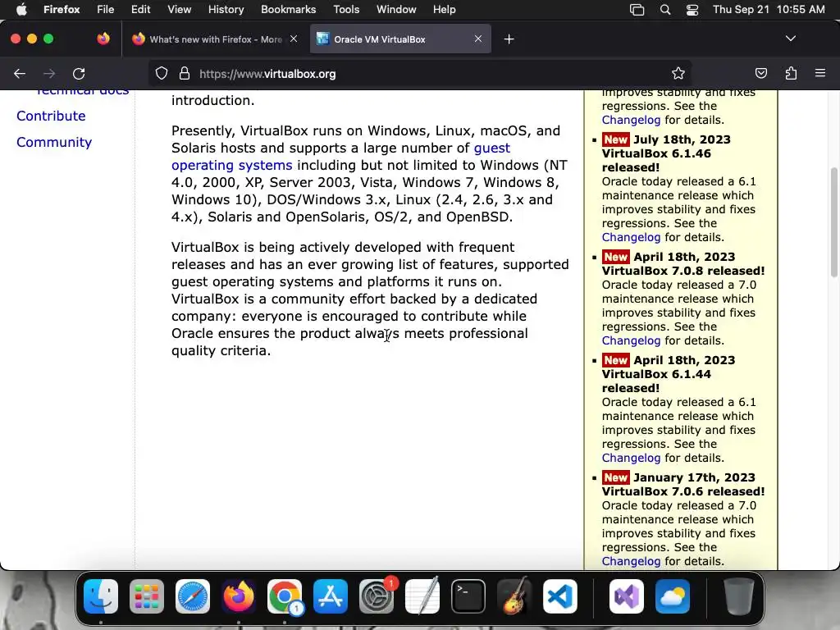Open the Edit menu
Screen dimensions: 840x630
(140, 10)
